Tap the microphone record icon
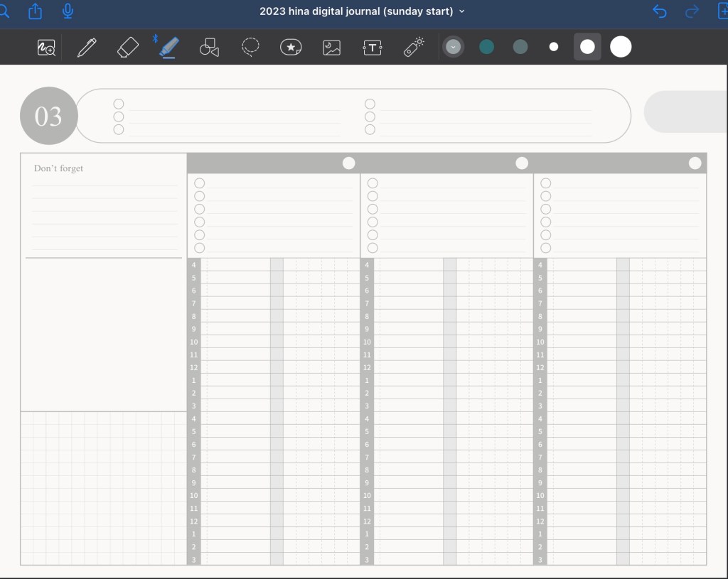Image resolution: width=728 pixels, height=579 pixels. point(68,11)
